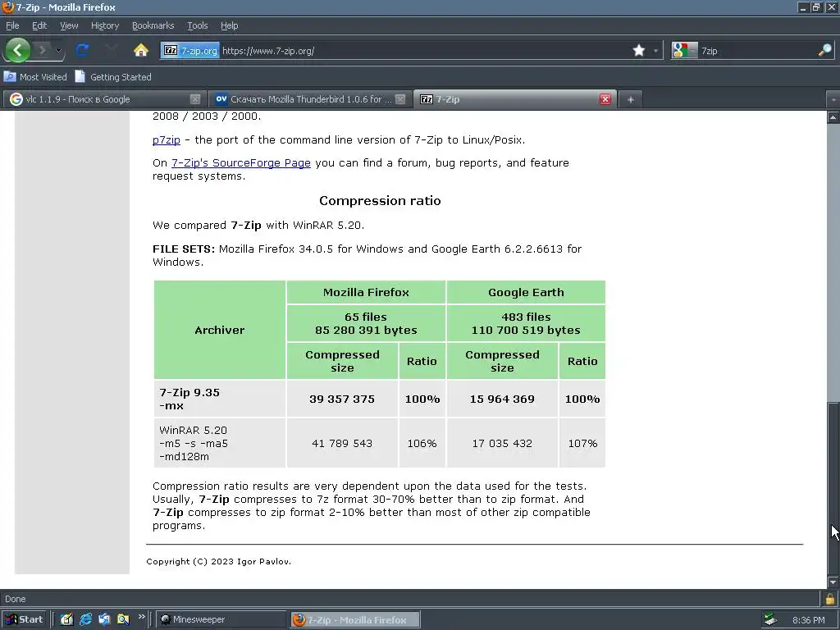Follow the p7zip link
The height and width of the screenshot is (630, 840).
click(166, 139)
